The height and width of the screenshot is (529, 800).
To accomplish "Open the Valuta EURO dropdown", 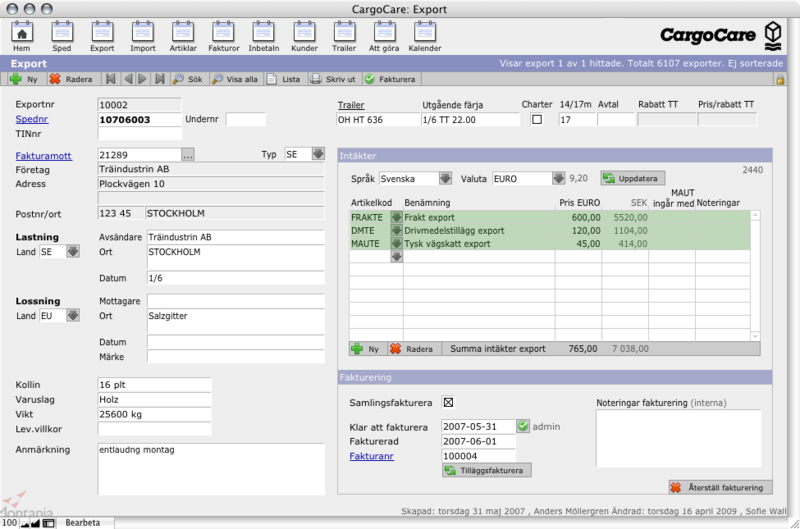I will (x=559, y=179).
